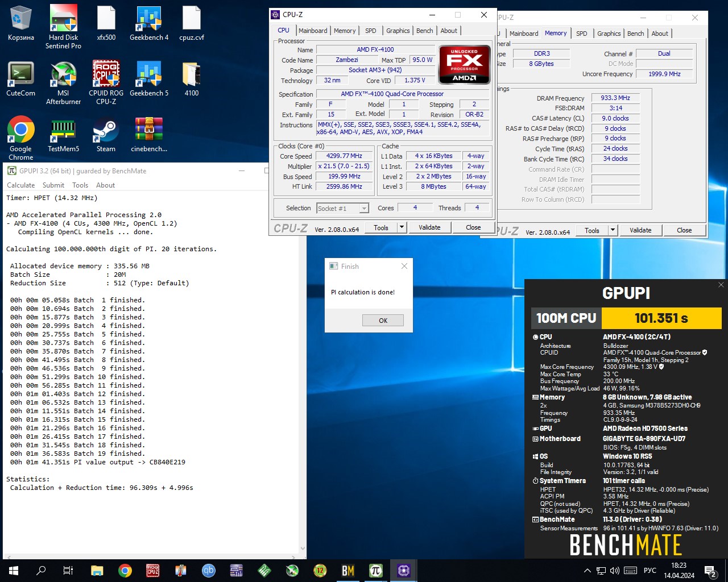728x582 pixels.
Task: Click Close button in back CPU-Z window
Action: pos(684,230)
